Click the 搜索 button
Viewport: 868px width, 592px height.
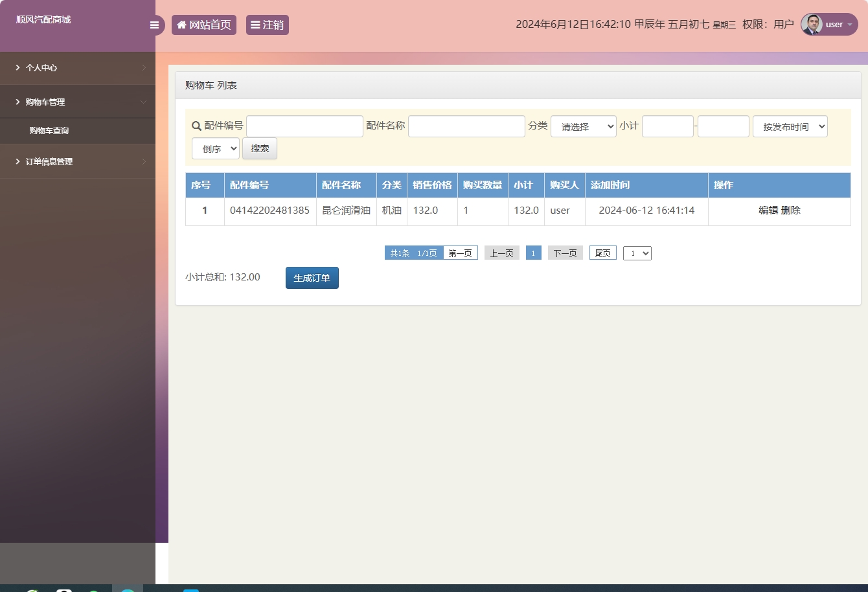tap(259, 148)
